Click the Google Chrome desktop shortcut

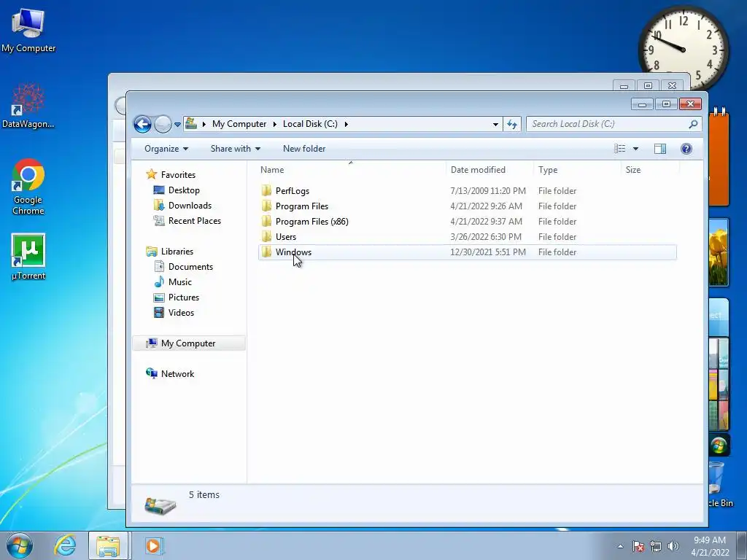[x=28, y=187]
